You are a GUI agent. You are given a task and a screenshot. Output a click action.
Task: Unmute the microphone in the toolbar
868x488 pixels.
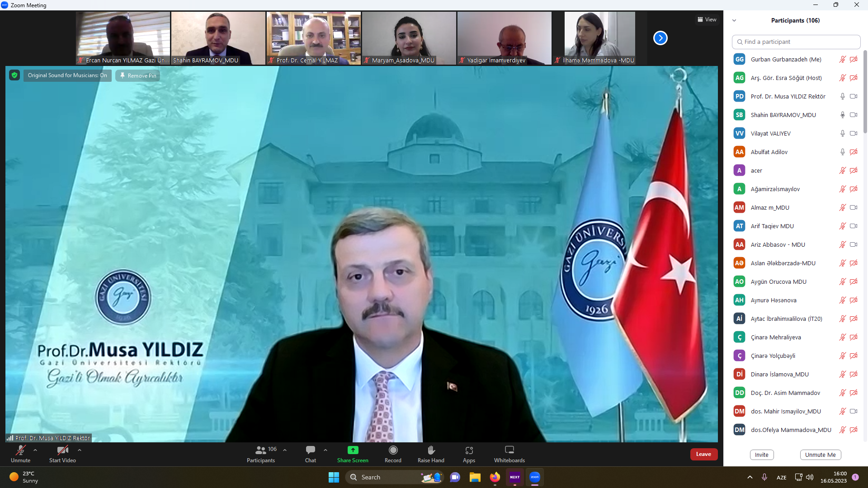(20, 450)
